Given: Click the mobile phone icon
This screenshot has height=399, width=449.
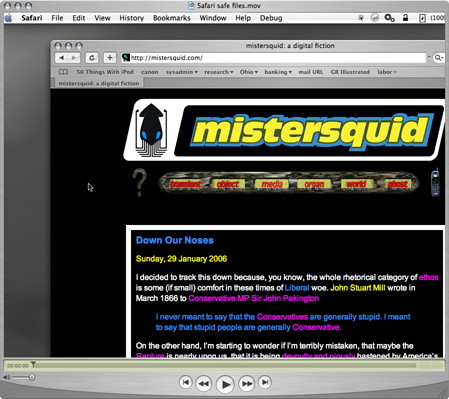Looking at the screenshot, I should 435,183.
